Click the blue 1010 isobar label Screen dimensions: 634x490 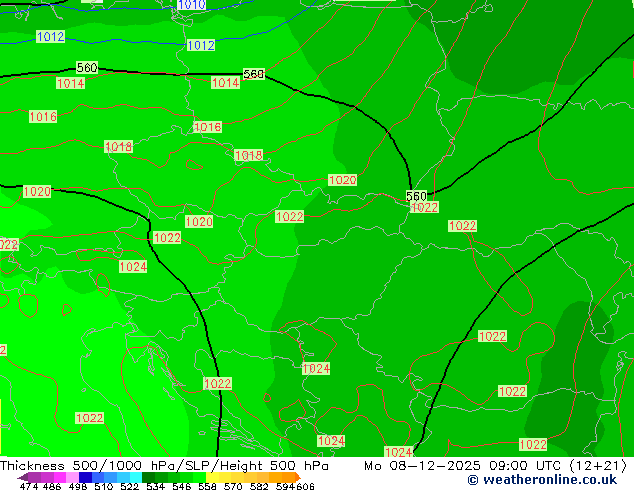click(x=192, y=4)
